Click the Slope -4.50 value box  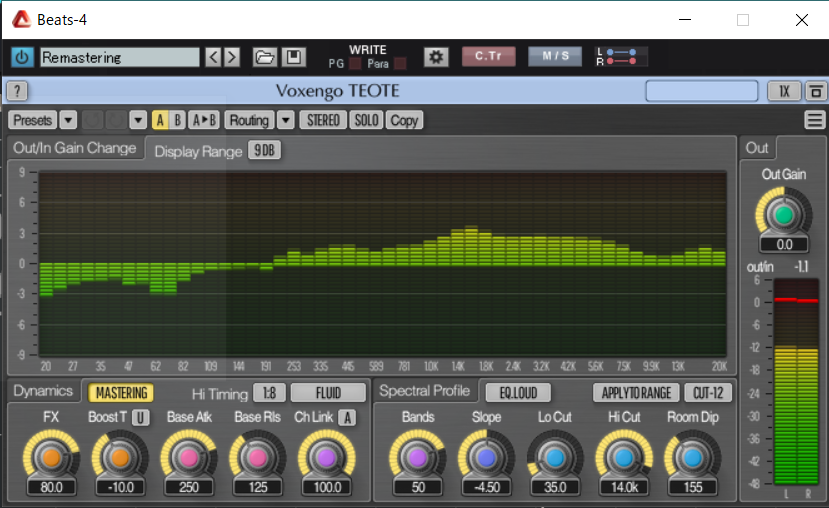(x=486, y=487)
